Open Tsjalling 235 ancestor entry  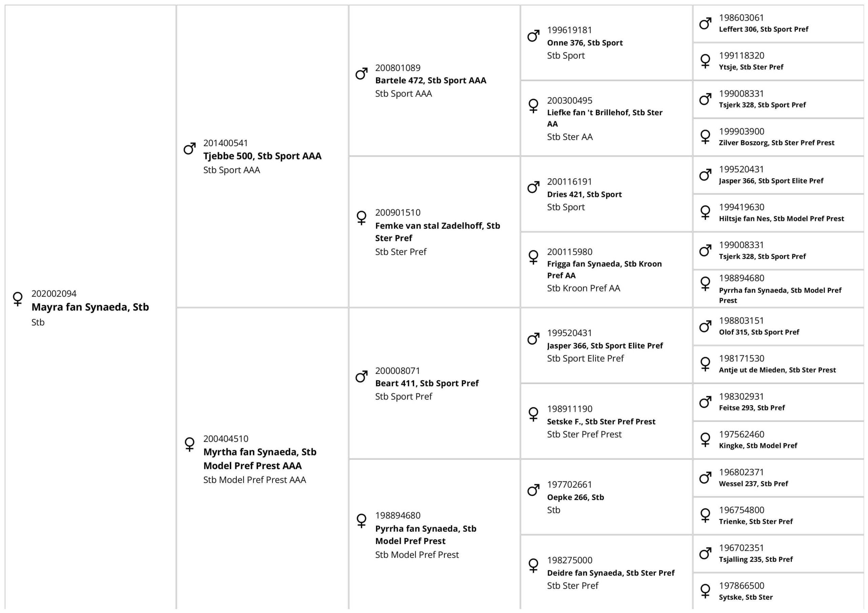click(755, 559)
